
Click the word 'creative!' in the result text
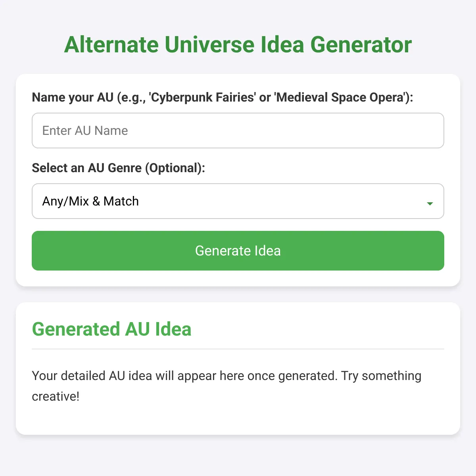[x=56, y=396]
